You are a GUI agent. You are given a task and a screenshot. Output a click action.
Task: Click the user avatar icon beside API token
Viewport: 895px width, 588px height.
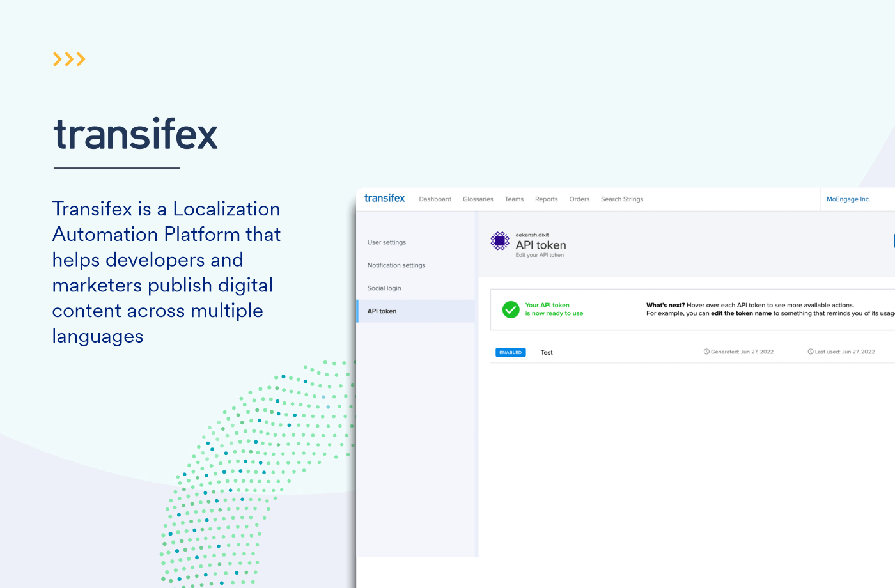tap(500, 241)
